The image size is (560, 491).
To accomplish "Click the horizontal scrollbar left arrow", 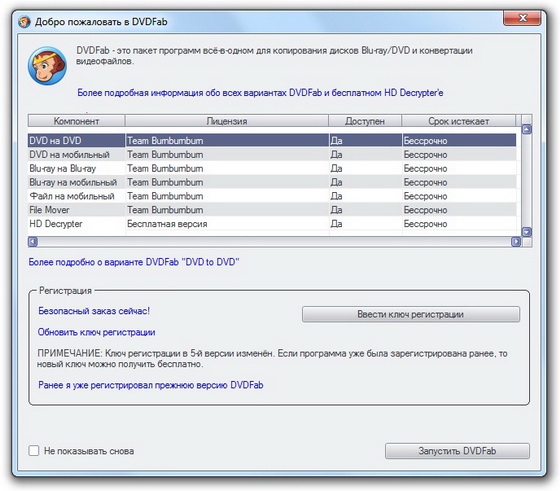I will [33, 242].
